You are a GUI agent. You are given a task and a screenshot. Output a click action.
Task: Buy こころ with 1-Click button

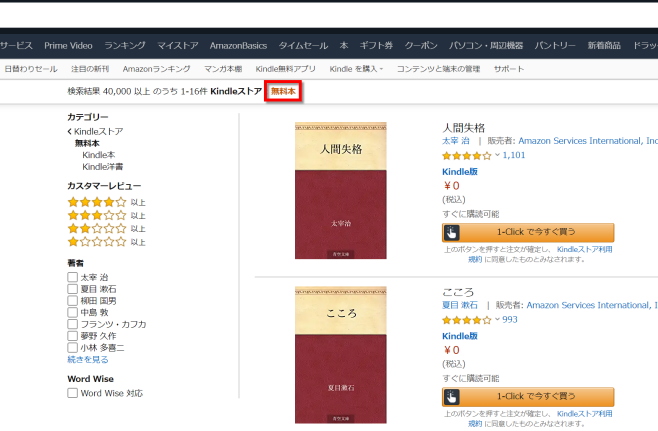point(528,397)
